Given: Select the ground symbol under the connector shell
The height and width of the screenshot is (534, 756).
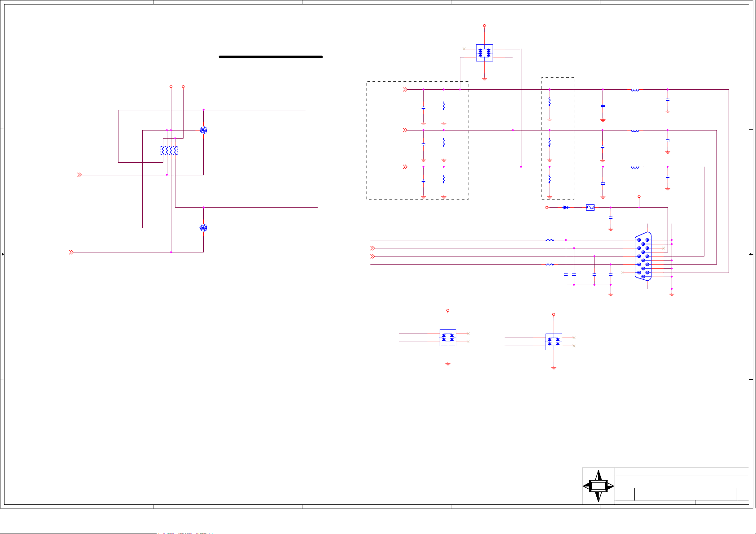Looking at the screenshot, I should pyautogui.click(x=672, y=294).
